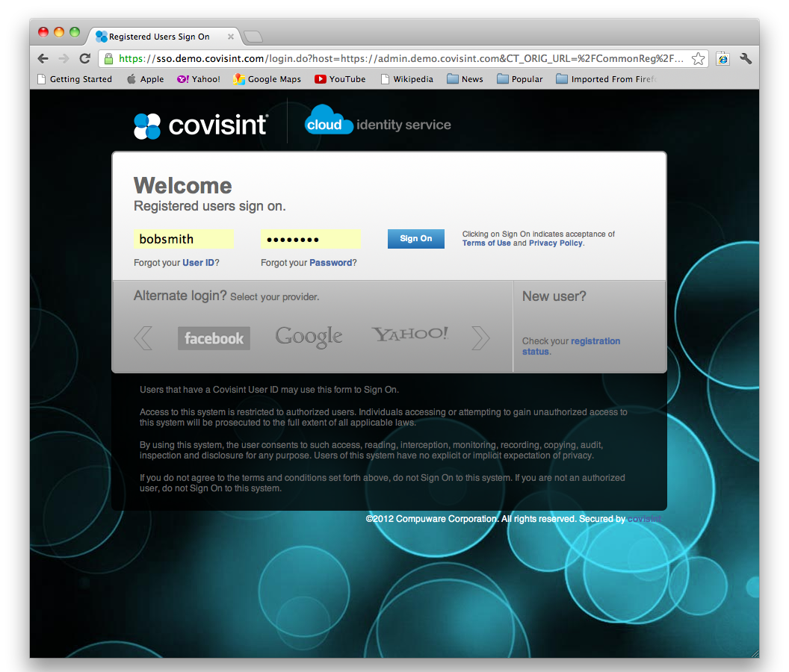Minimize the window with the yellow button

[59, 32]
